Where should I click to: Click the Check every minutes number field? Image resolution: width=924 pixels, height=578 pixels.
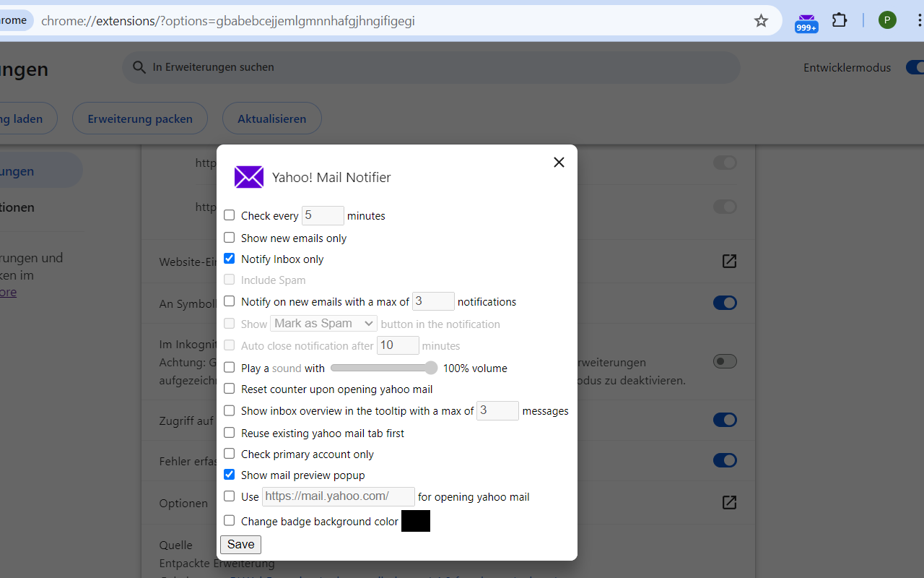point(323,215)
